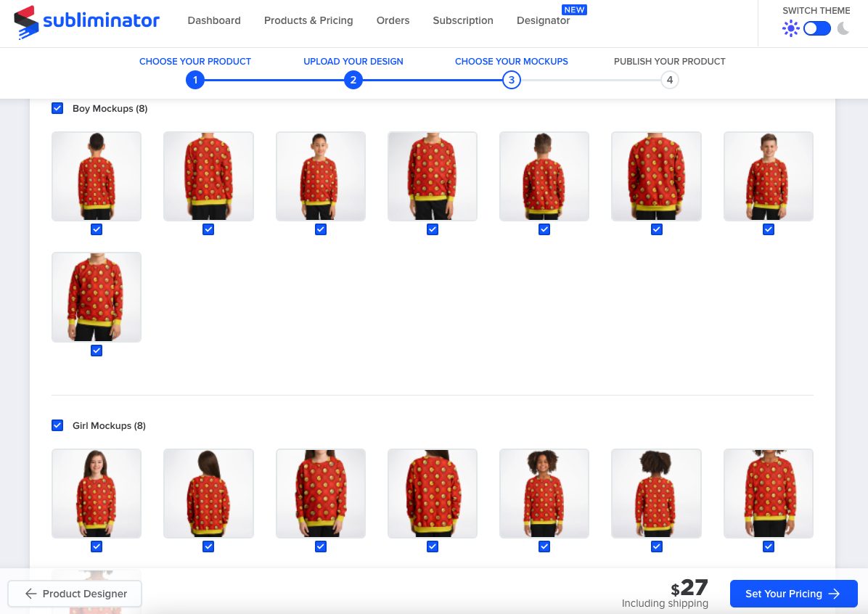Click the Subliminator logo icon

click(26, 22)
